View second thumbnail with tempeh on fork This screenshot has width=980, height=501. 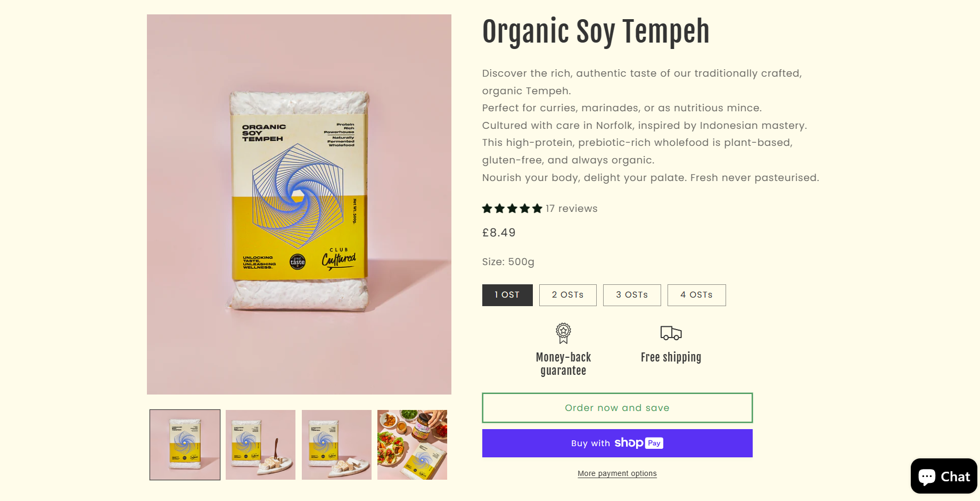coord(260,445)
